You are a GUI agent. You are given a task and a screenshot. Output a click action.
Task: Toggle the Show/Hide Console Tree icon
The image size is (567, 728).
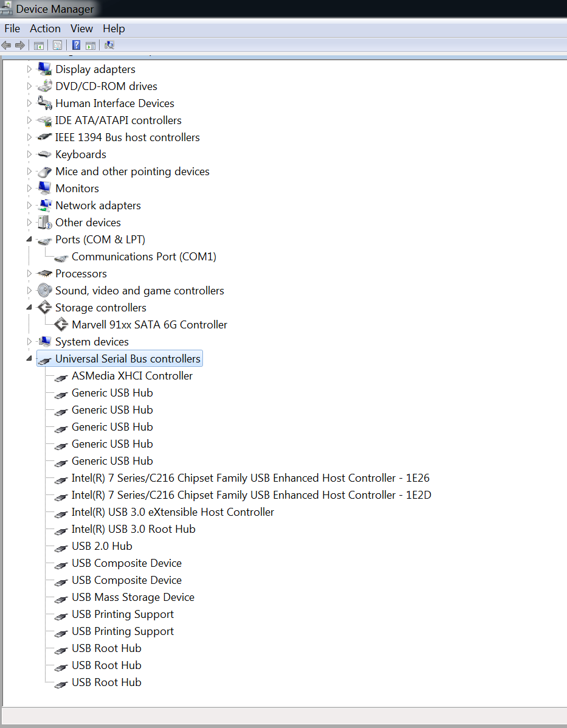point(38,46)
